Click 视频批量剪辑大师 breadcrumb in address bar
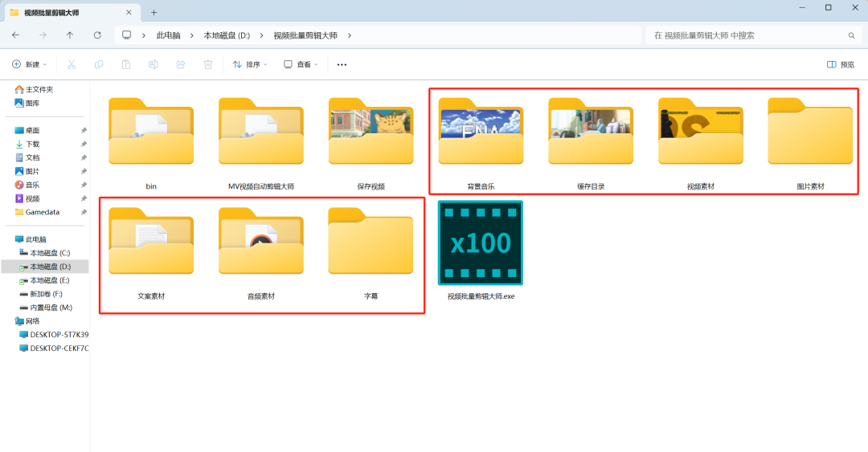The height and width of the screenshot is (452, 868). click(305, 35)
